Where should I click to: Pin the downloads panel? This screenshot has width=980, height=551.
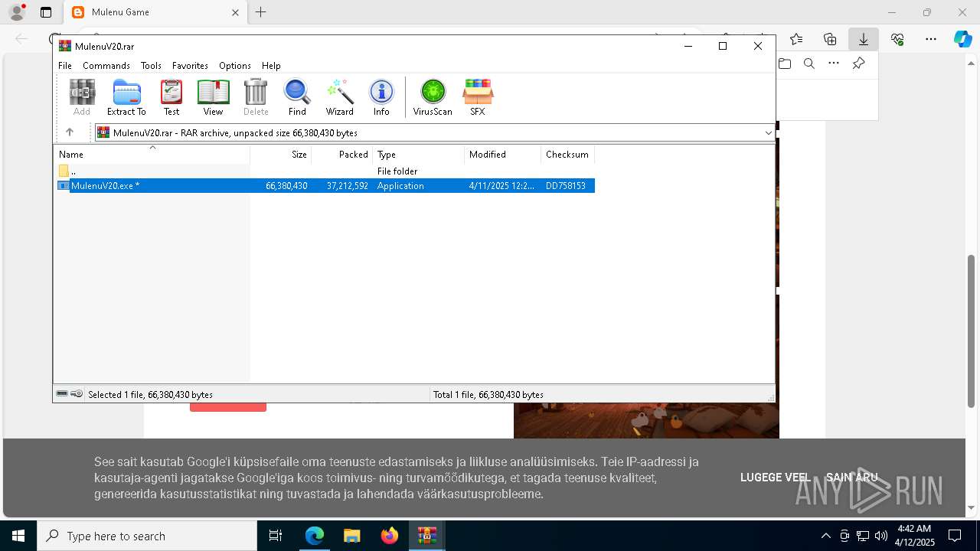click(859, 64)
